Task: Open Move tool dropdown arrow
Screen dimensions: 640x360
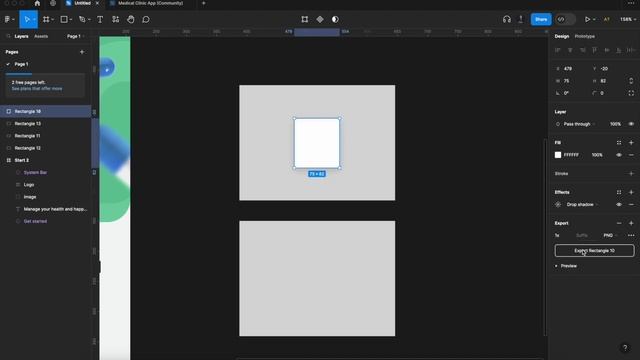Action: tap(34, 19)
